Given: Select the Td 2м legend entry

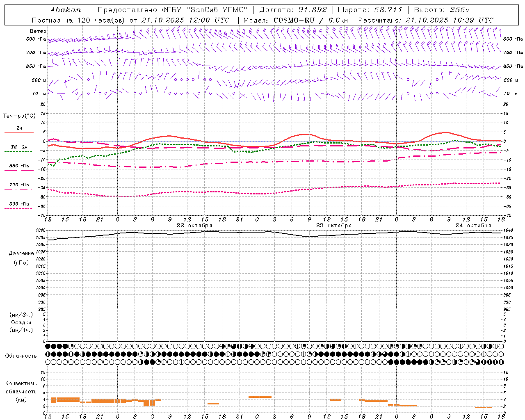Looking at the screenshot, I should (19, 148).
